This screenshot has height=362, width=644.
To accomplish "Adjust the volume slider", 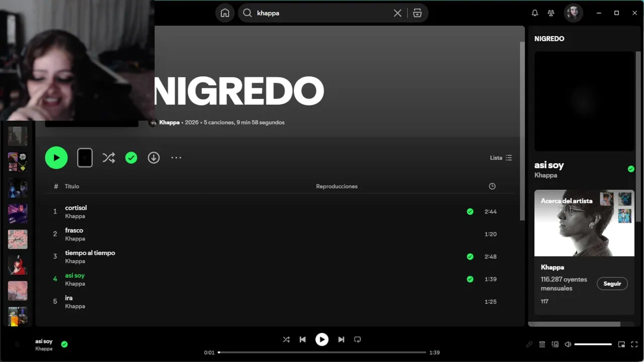I will tap(593, 344).
